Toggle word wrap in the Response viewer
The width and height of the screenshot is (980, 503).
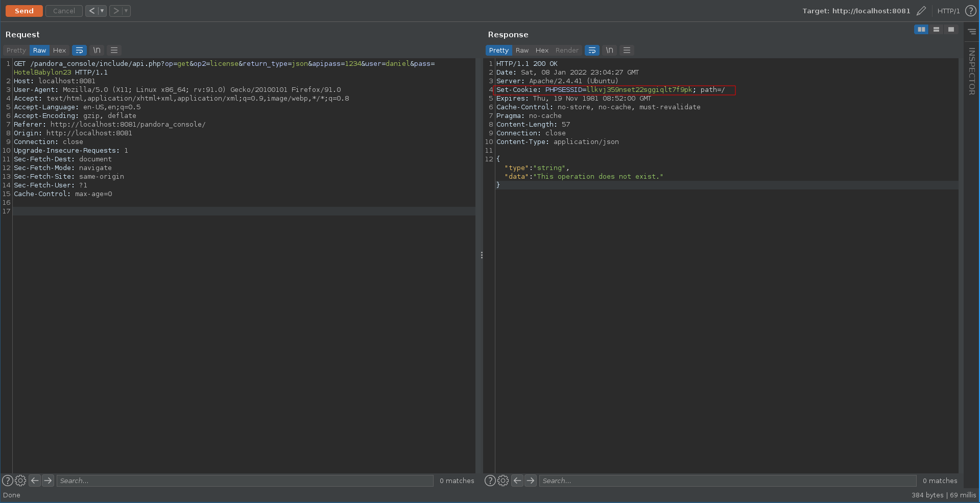[x=591, y=50]
